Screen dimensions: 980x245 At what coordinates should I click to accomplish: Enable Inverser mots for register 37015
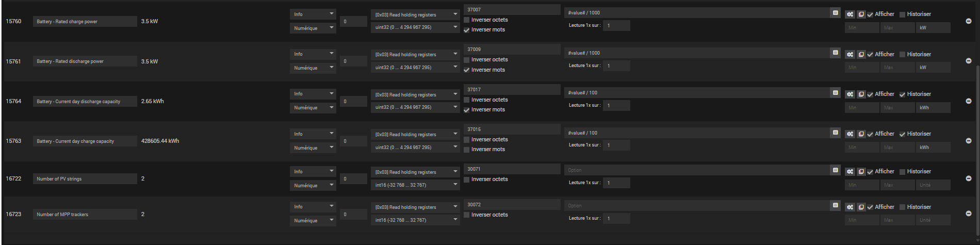tap(467, 150)
